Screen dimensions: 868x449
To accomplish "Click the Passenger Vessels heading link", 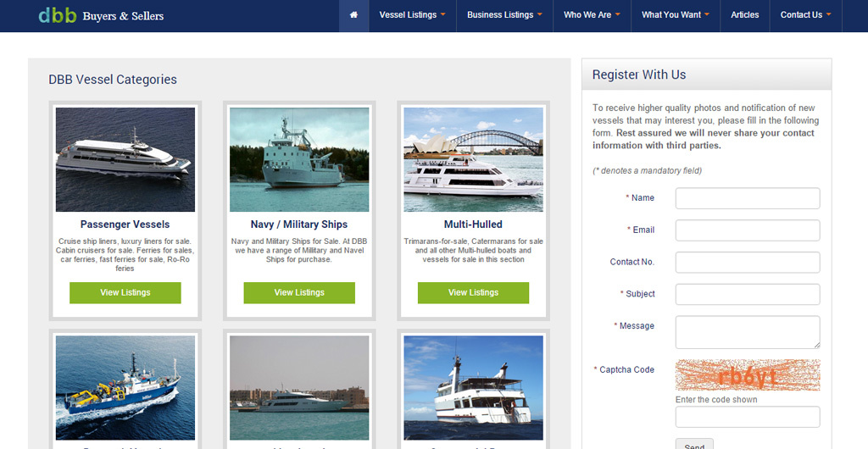I will point(125,224).
